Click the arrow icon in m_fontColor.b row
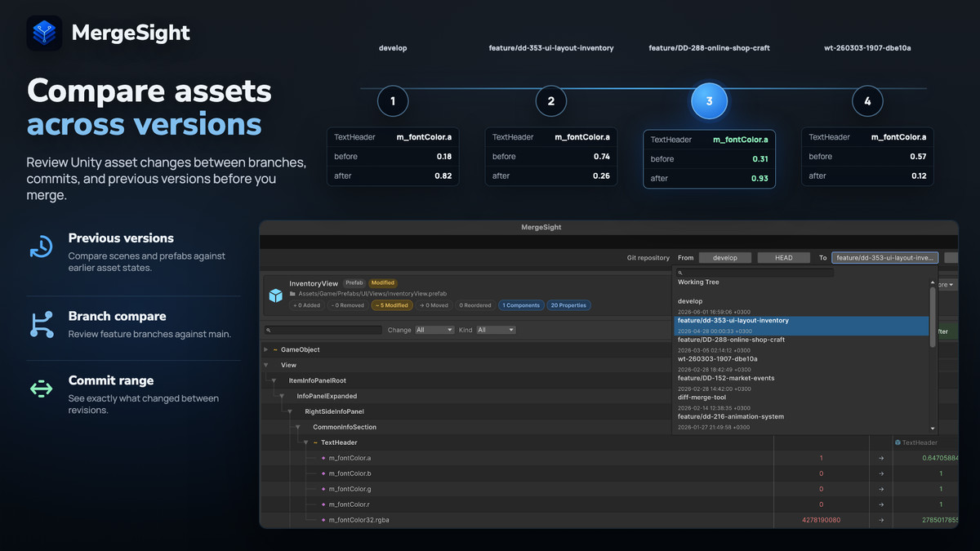 (x=881, y=473)
